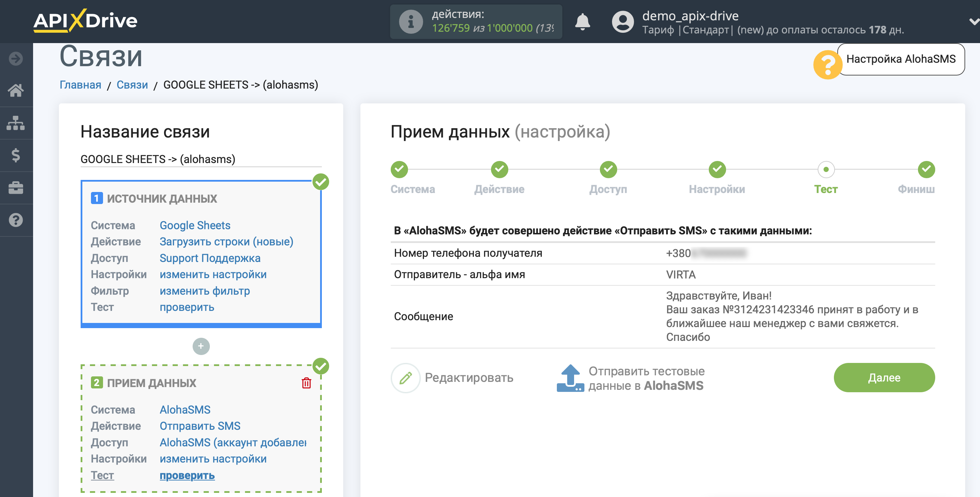Click ИСТОЧНИК ДАННЫХ block header
980x497 pixels.
pyautogui.click(x=162, y=198)
